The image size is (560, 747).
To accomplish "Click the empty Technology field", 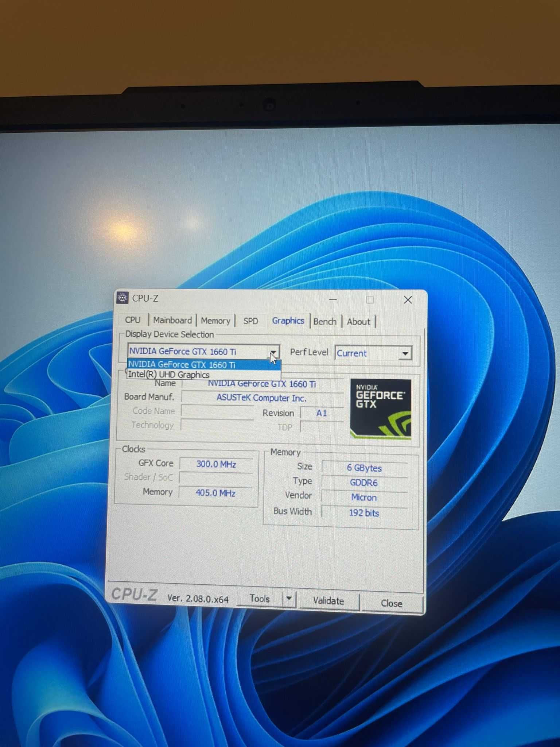I will click(217, 425).
